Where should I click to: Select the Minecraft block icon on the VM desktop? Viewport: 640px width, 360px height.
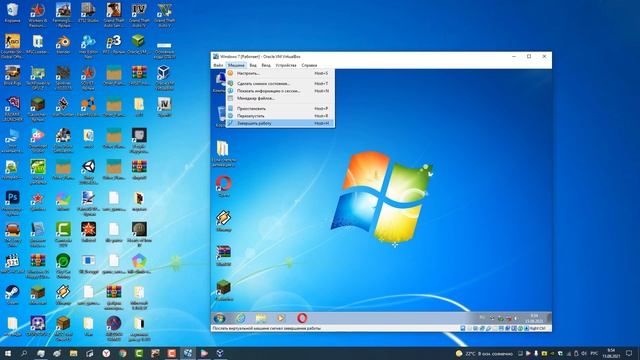(x=224, y=290)
